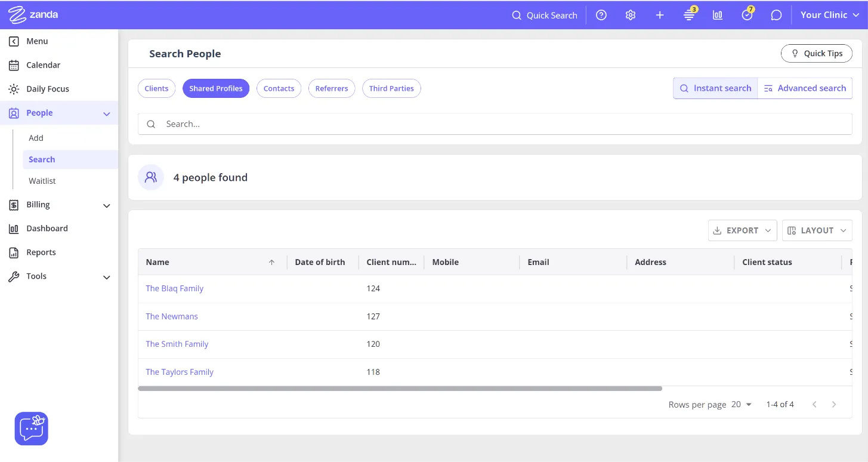Collapse the People section chevron
Viewport: 868px width, 462px height.
107,113
